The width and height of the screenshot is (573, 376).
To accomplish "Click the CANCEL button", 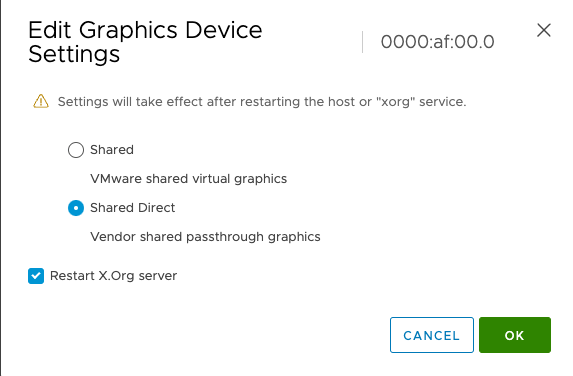I will 432,335.
